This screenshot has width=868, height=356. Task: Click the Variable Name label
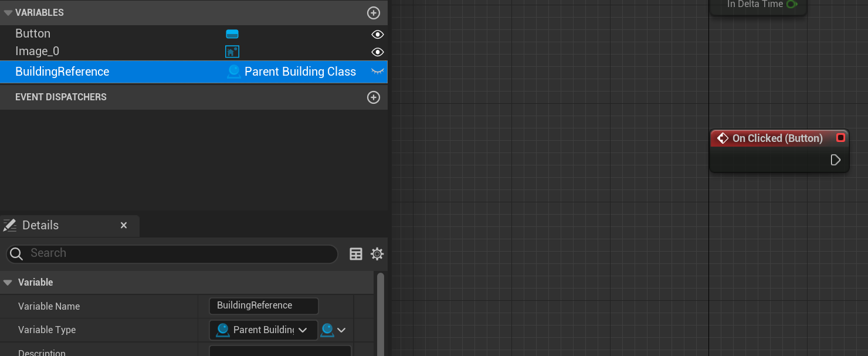pos(49,306)
